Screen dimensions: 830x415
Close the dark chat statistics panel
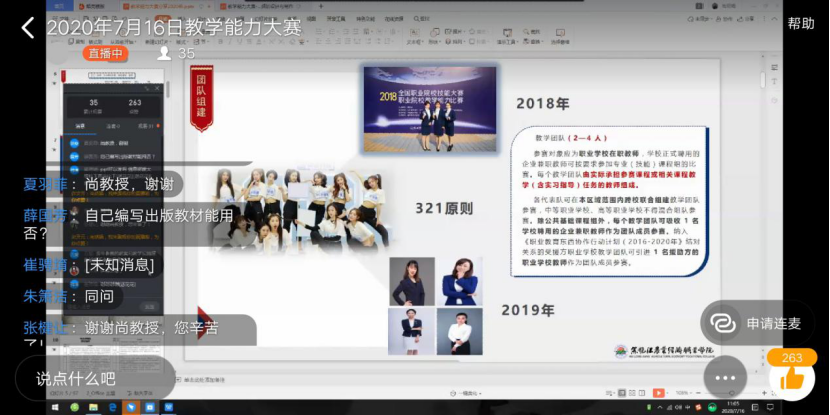click(157, 87)
